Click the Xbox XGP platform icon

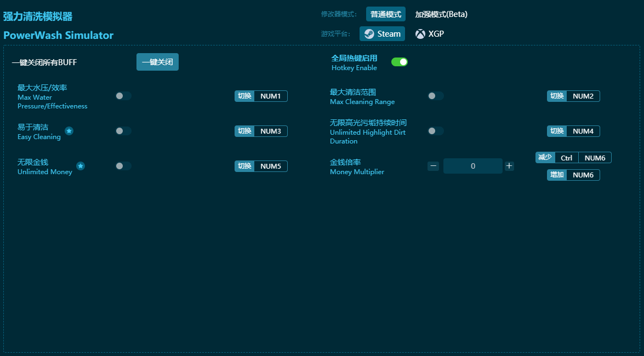click(420, 34)
